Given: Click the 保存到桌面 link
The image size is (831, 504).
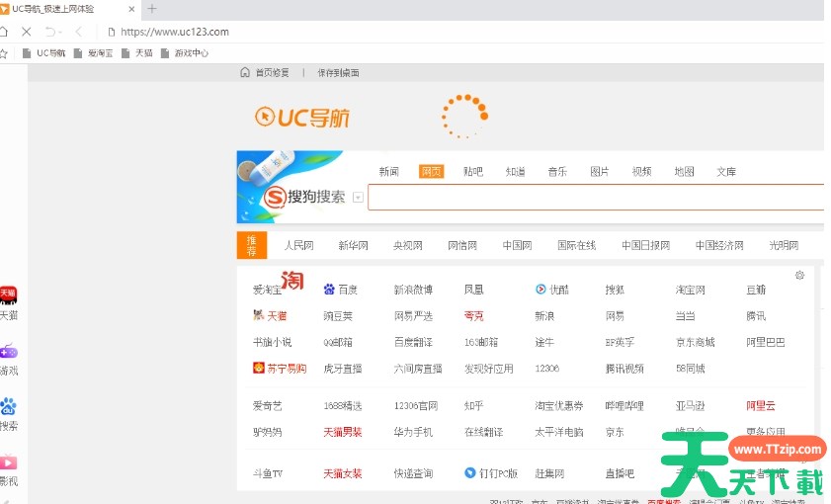Looking at the screenshot, I should coord(338,73).
